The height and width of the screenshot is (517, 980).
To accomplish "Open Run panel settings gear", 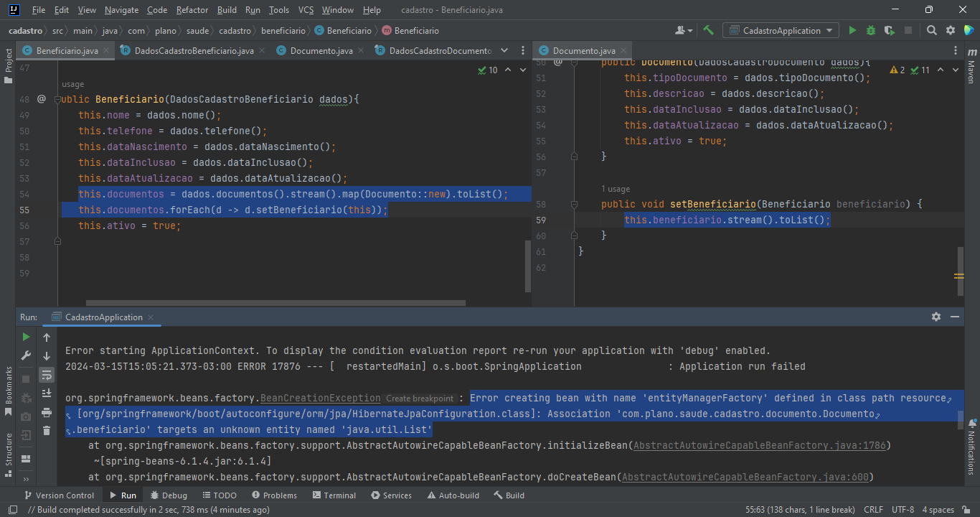I will click(936, 317).
